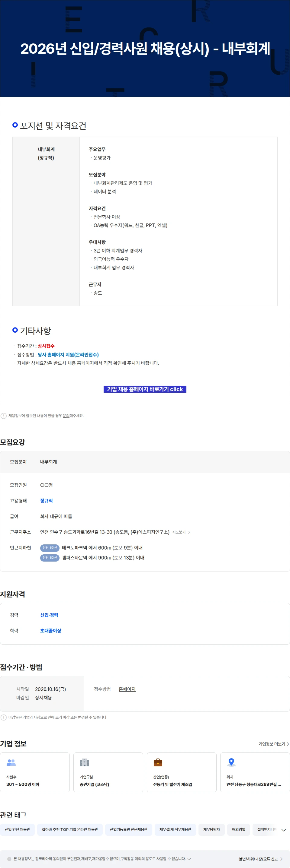The height and width of the screenshot is (868, 290).
Task: Open the 지도보기 map link
Action: (179, 532)
